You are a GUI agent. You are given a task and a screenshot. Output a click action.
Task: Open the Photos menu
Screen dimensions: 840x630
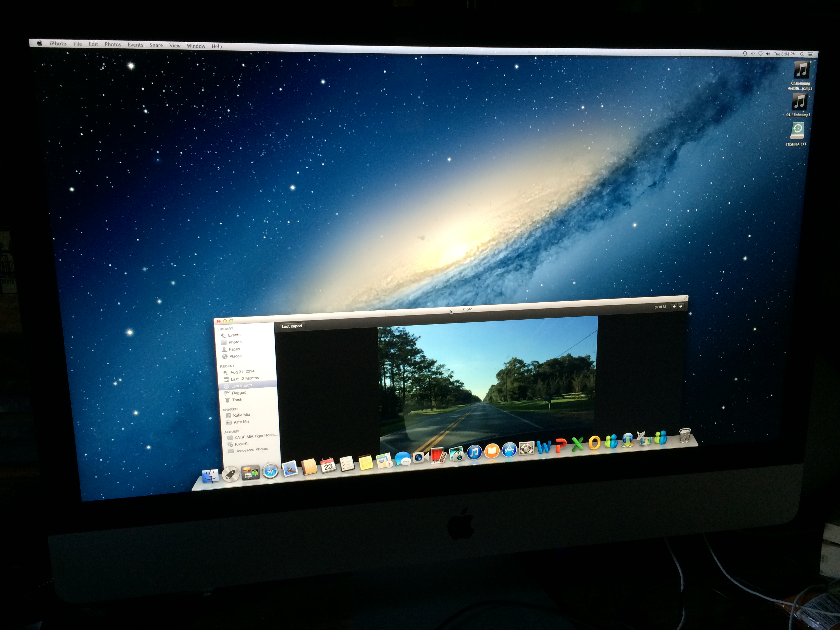[x=113, y=45]
